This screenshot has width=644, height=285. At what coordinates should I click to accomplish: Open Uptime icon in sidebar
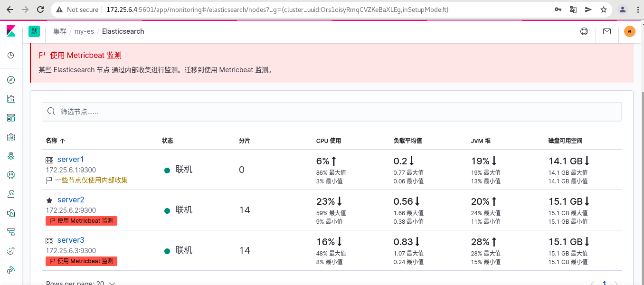pos(11,251)
